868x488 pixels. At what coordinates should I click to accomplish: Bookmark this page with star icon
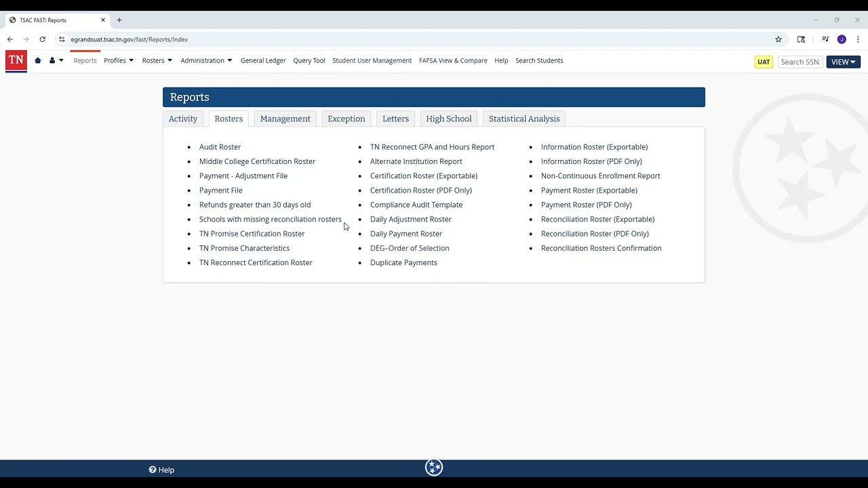[778, 39]
